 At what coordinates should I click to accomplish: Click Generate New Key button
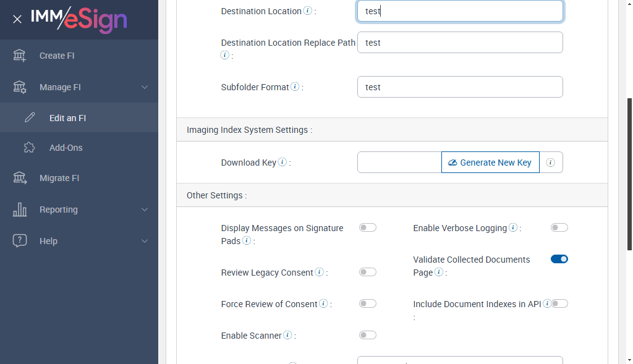pos(490,163)
